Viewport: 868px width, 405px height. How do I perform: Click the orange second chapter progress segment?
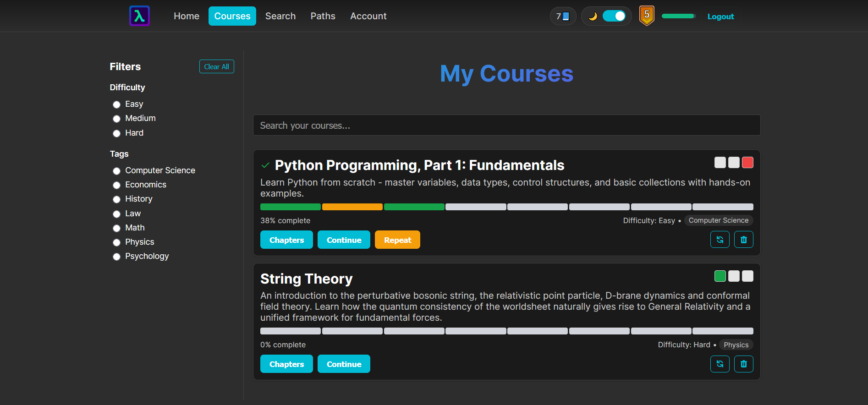(x=352, y=207)
